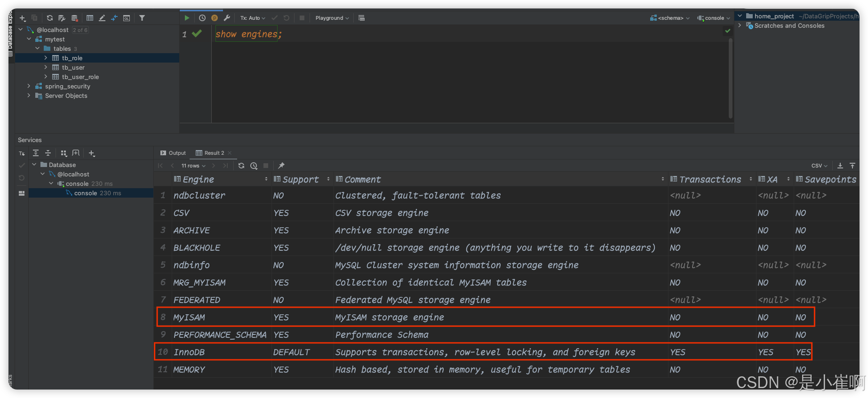Open the CSV data extractor dropdown
Image resolution: width=868 pixels, height=398 pixels.
pos(819,166)
